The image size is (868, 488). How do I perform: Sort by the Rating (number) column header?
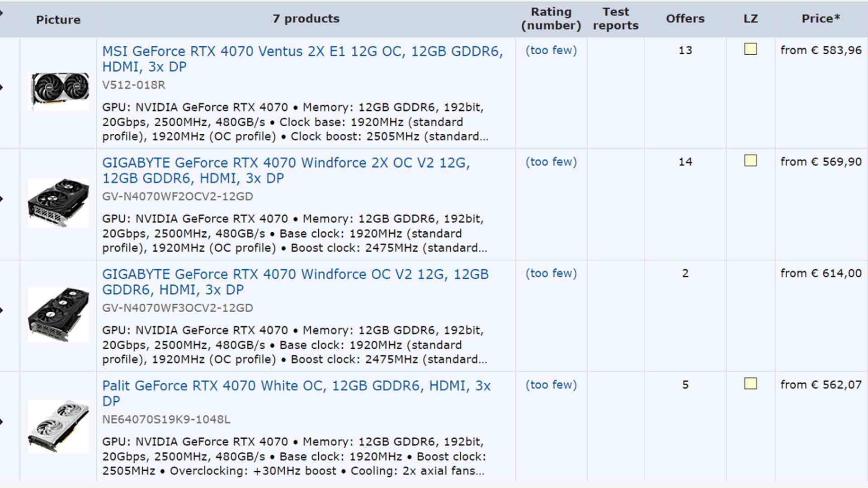551,19
